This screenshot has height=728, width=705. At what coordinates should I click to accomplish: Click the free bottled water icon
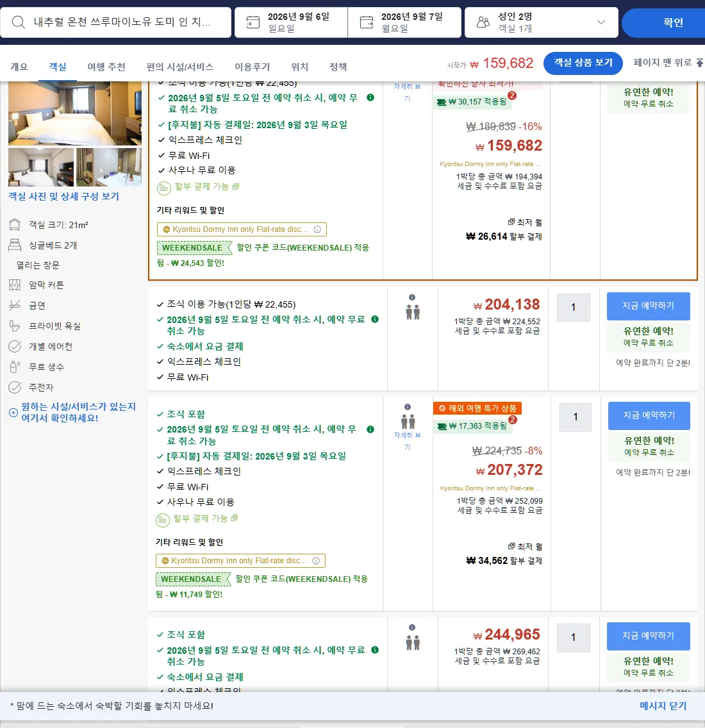[15, 367]
